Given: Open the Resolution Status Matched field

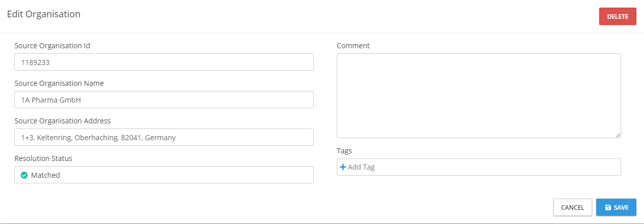Looking at the screenshot, I should click(x=164, y=175).
